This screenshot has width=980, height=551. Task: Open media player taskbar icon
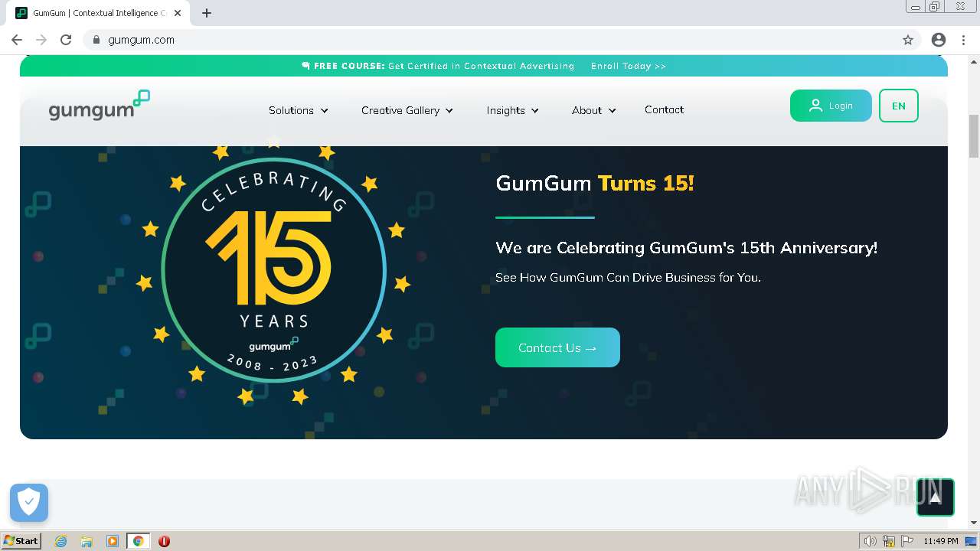point(113,541)
